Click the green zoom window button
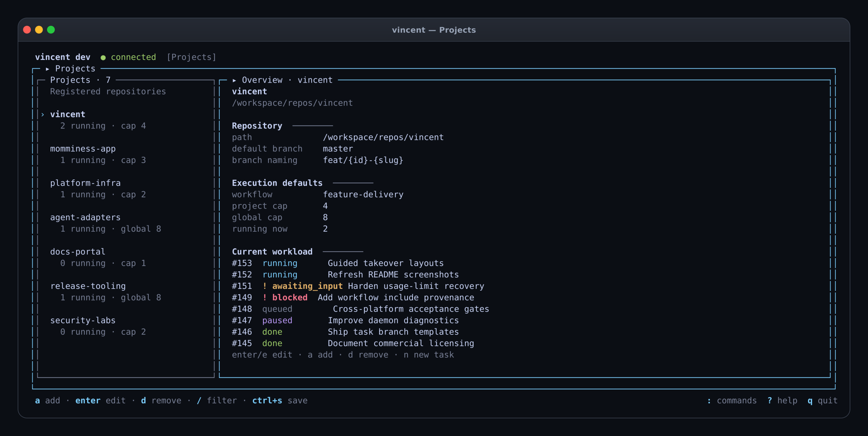Screen dimensions: 868x436 51,30
